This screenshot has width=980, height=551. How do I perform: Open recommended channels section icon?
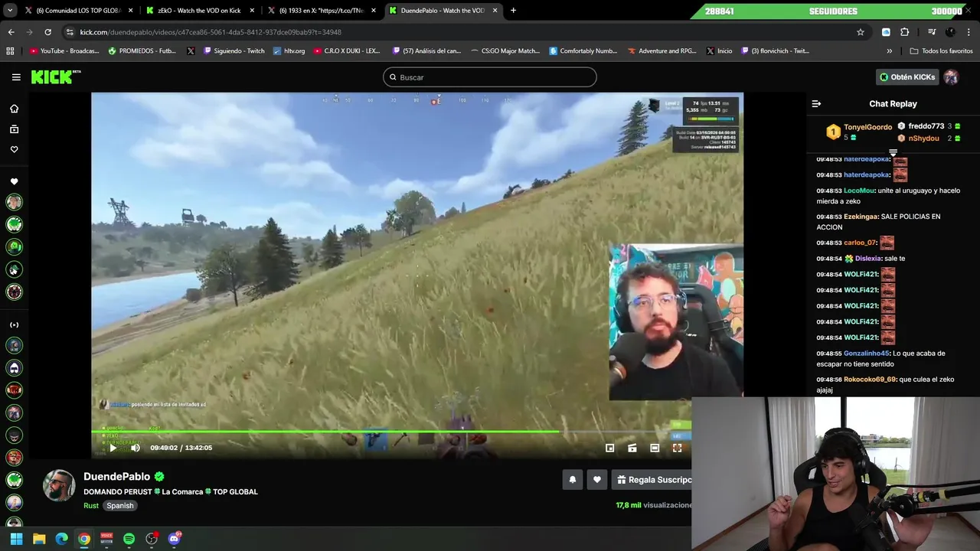tap(14, 325)
